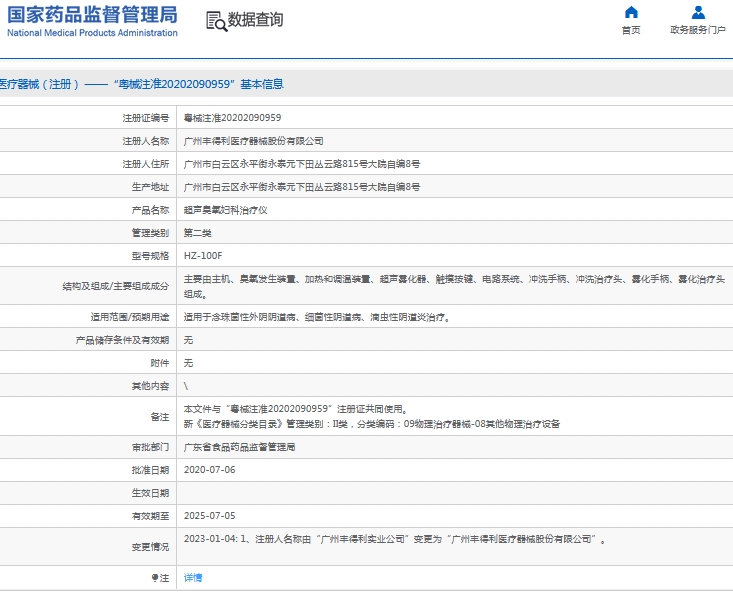Click the 注册证编号 row label
The image size is (733, 597).
(145, 118)
